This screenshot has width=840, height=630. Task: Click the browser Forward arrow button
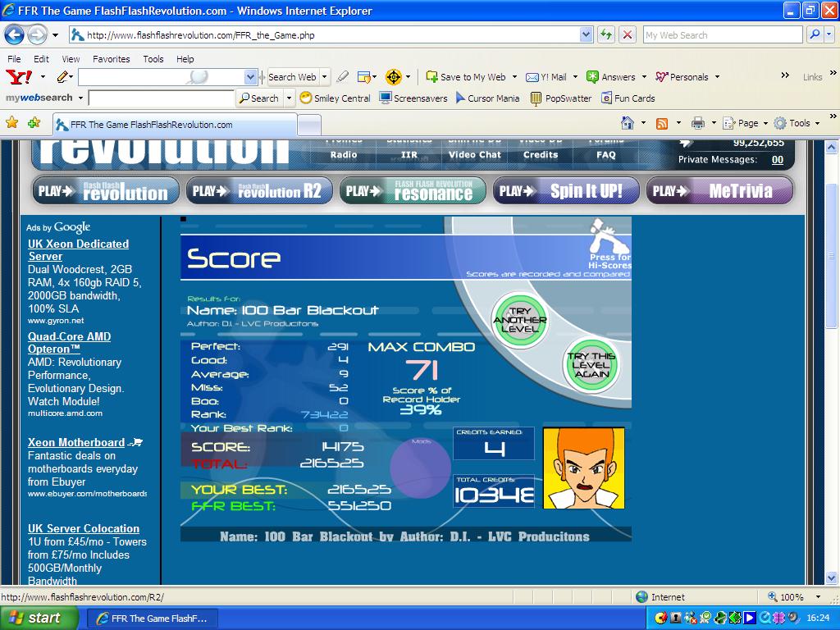pos(37,35)
